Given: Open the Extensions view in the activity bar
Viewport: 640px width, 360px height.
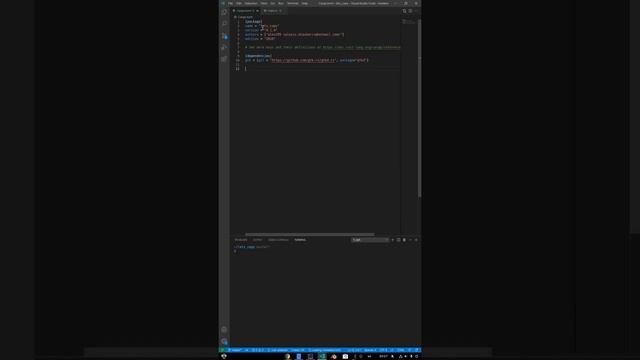Looking at the screenshot, I should (x=224, y=59).
